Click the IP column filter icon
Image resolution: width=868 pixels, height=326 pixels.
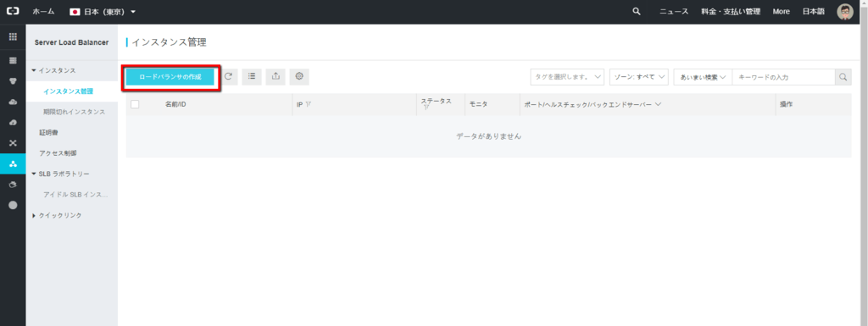[x=308, y=104]
